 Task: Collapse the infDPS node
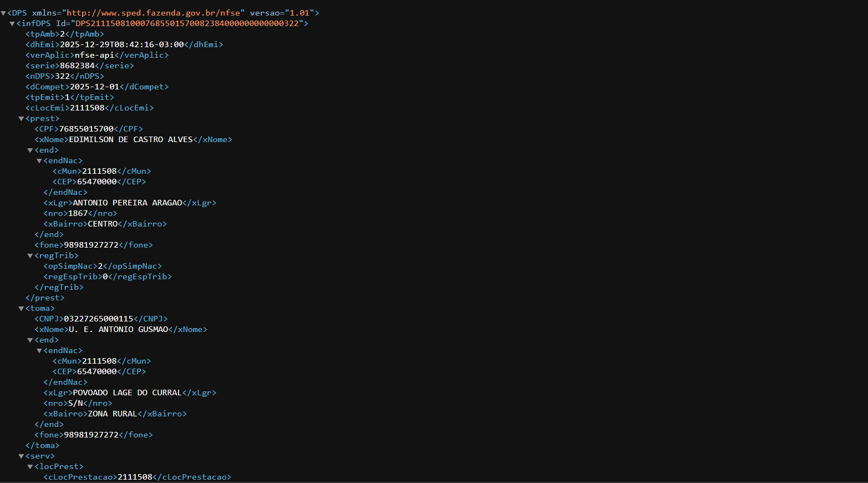coord(12,23)
